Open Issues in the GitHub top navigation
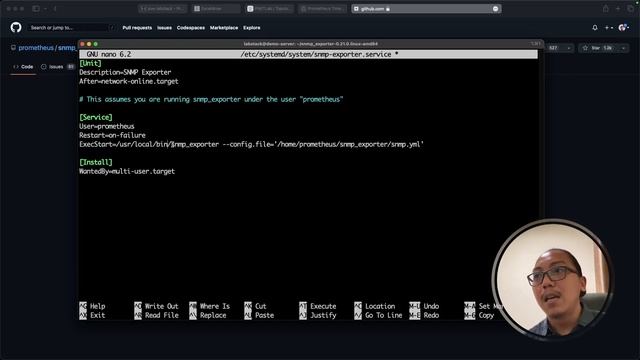This screenshot has width=640, height=360. 164,28
